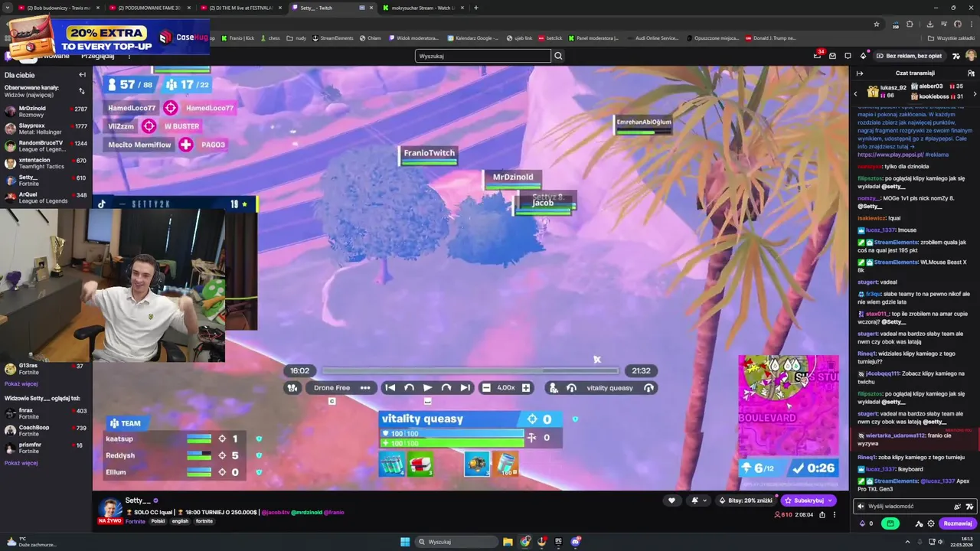980x551 pixels.
Task: Open Drone Free camera options dots
Action: 365,388
